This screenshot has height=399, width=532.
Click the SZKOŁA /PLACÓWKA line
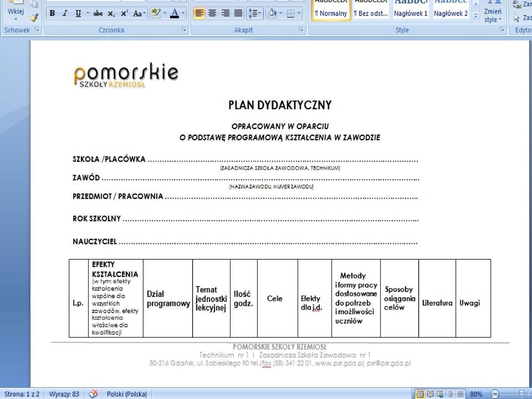[x=245, y=159]
